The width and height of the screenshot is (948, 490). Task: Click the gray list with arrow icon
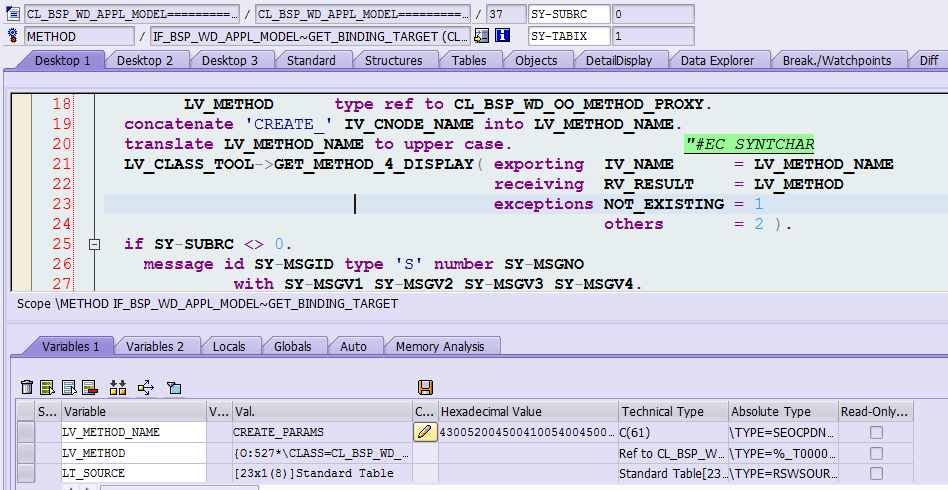tap(69, 387)
